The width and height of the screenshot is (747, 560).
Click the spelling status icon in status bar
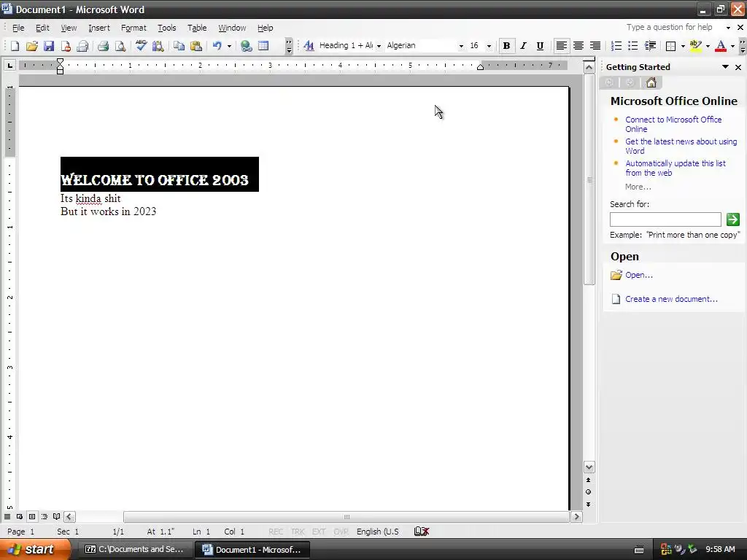click(422, 532)
